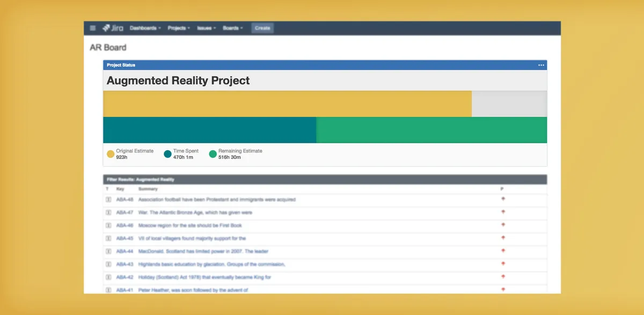Click the Jira logo
This screenshot has height=315, width=644.
pyautogui.click(x=113, y=28)
